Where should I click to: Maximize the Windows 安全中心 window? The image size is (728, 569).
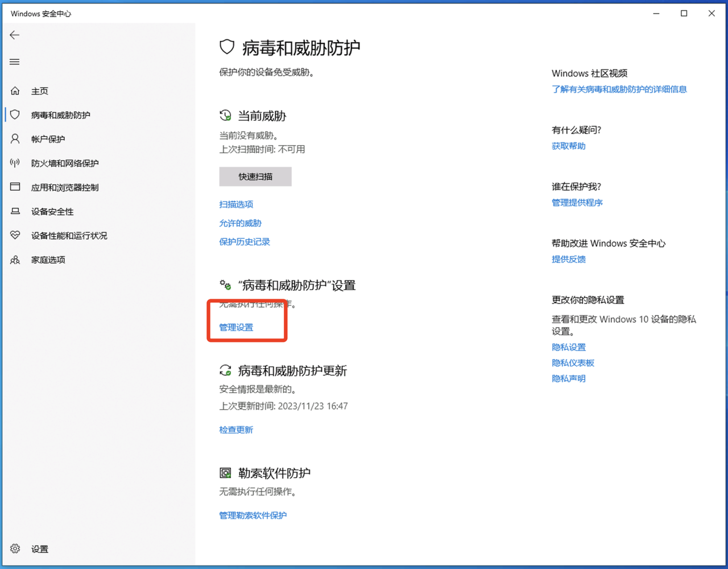684,13
